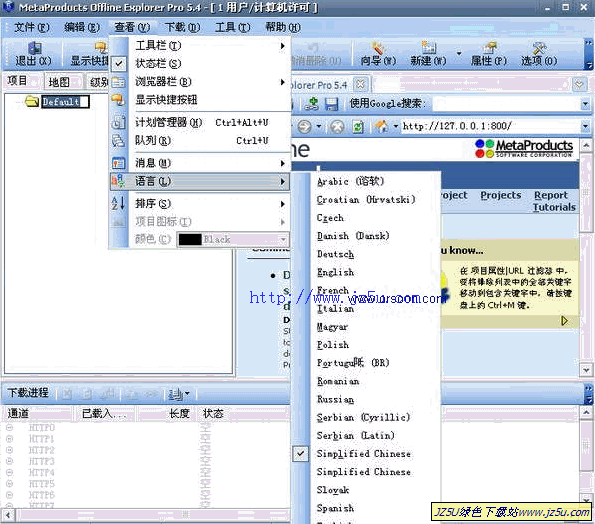This screenshot has width=595, height=524.
Task: Click the Tutorials link
Action: click(554, 207)
